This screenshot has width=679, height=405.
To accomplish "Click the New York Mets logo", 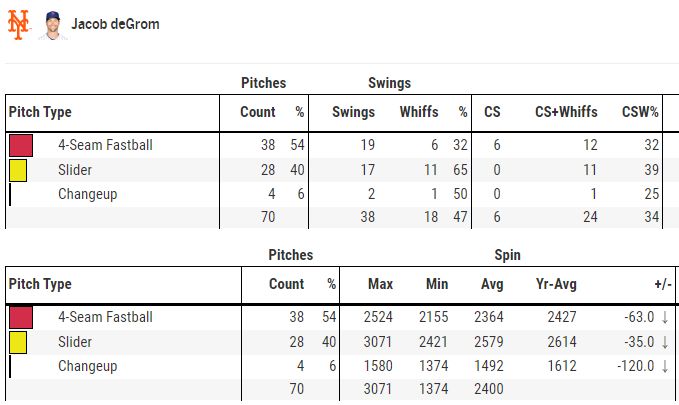I will [19, 25].
